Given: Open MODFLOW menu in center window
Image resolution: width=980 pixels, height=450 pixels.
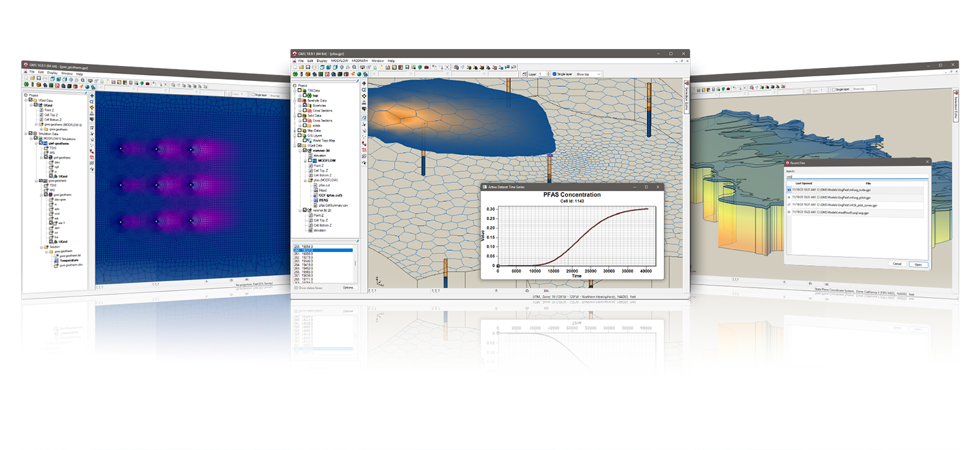Looking at the screenshot, I should coord(340,61).
